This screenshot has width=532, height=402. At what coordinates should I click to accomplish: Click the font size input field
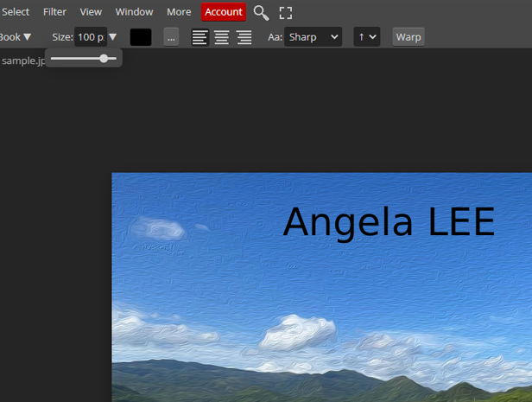click(x=90, y=37)
